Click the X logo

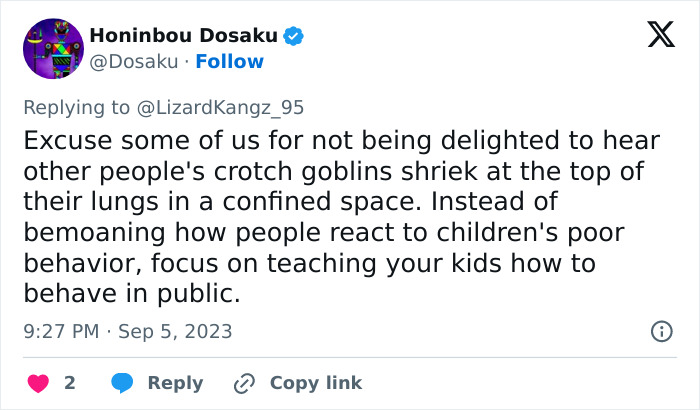(x=660, y=36)
